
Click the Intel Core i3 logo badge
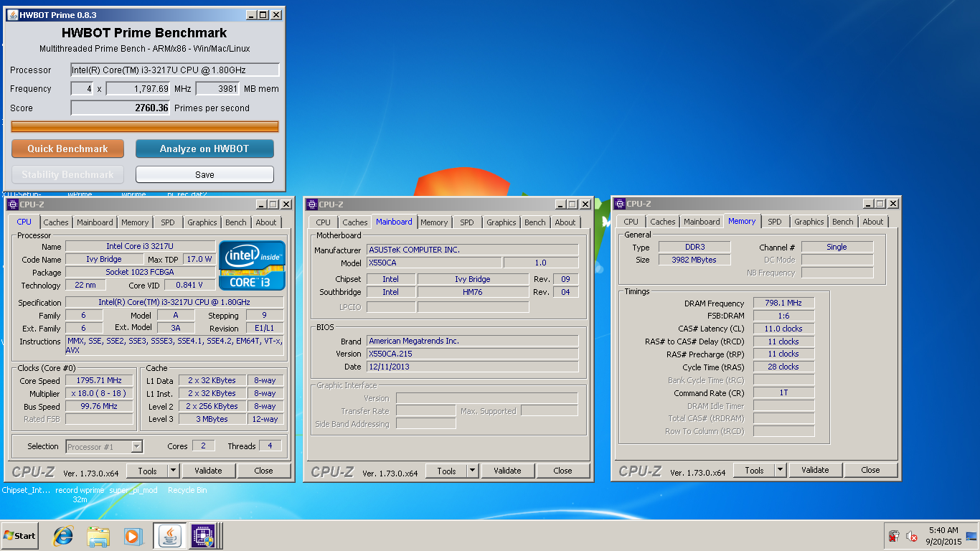coord(253,265)
